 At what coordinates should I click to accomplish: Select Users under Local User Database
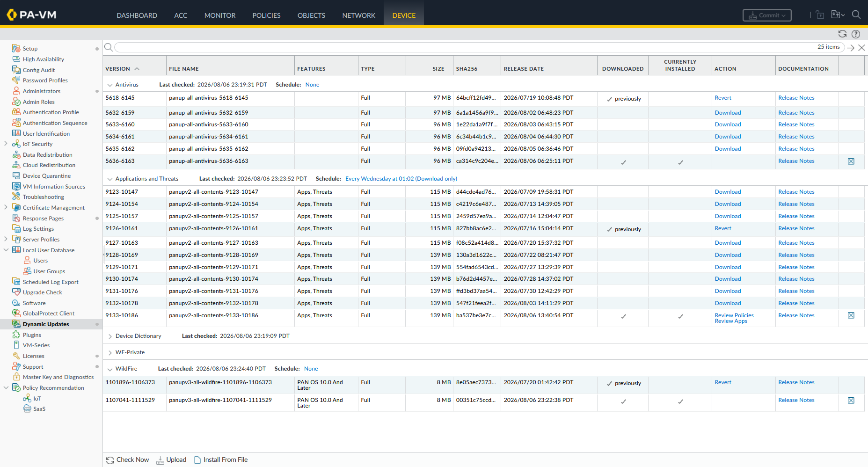[40, 261]
